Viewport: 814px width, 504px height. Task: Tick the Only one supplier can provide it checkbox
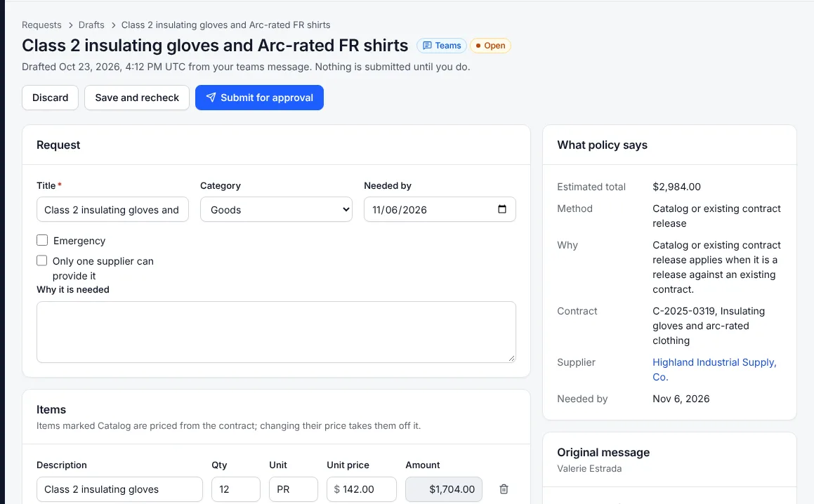click(x=42, y=260)
